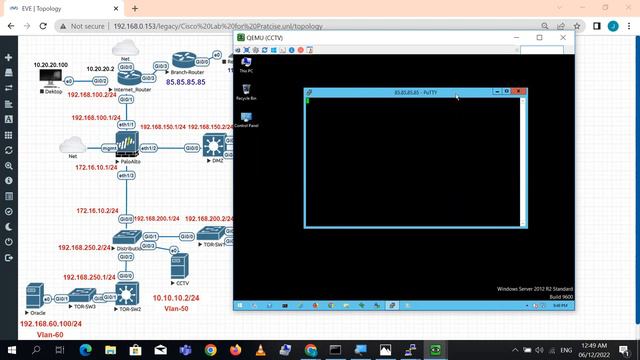
Task: Select the TOR-SW1 switch node icon
Action: (x=211, y=233)
